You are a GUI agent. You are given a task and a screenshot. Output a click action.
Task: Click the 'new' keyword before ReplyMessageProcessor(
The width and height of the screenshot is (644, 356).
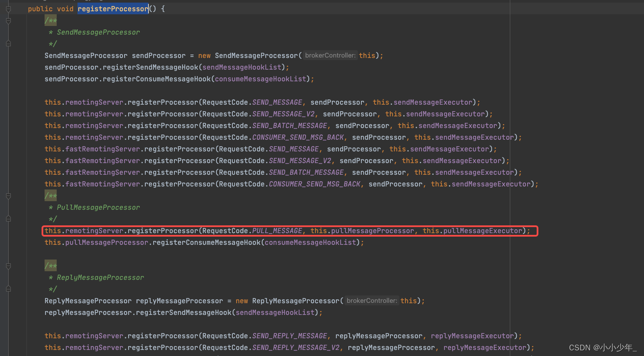(x=242, y=301)
